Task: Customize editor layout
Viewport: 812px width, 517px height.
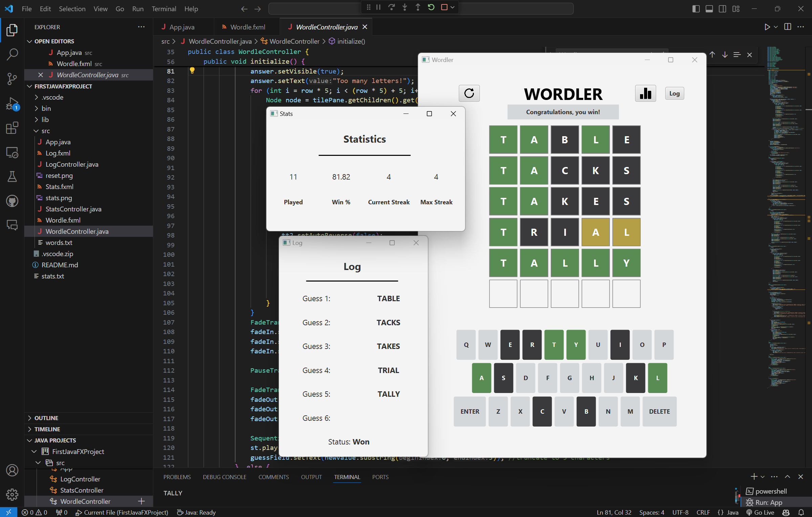Action: pyautogui.click(x=736, y=9)
